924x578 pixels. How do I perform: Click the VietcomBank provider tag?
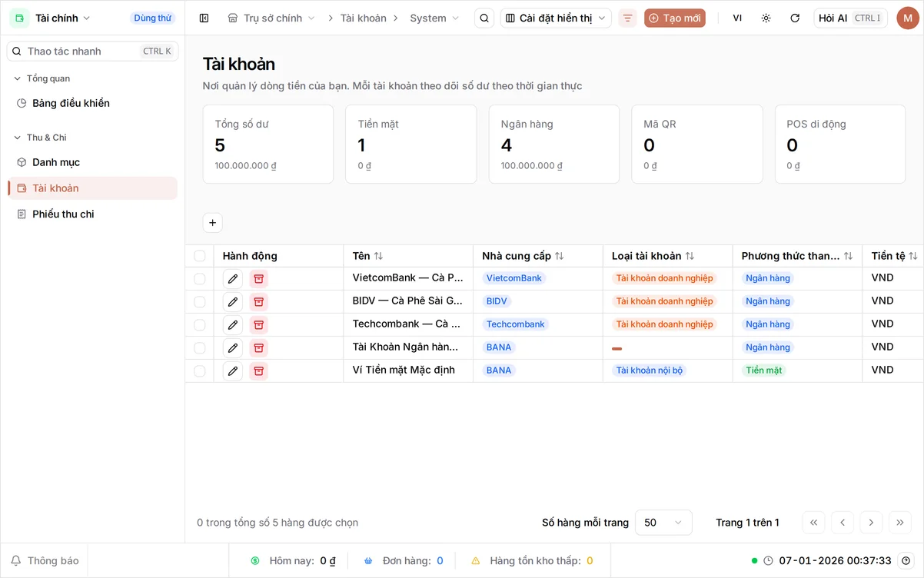pyautogui.click(x=514, y=278)
